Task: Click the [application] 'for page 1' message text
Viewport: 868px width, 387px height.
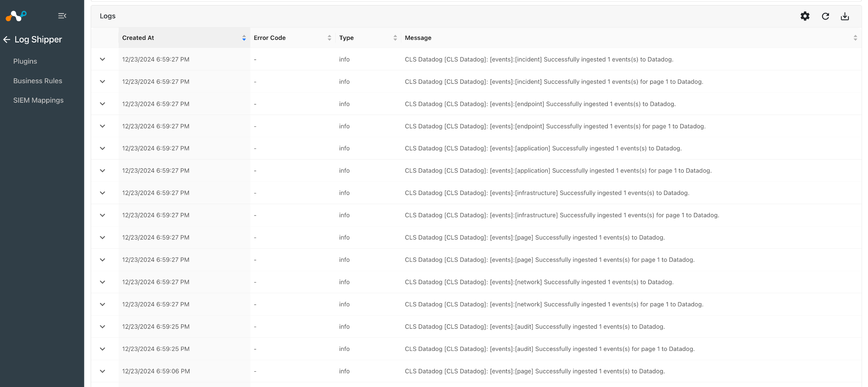Action: pos(558,171)
